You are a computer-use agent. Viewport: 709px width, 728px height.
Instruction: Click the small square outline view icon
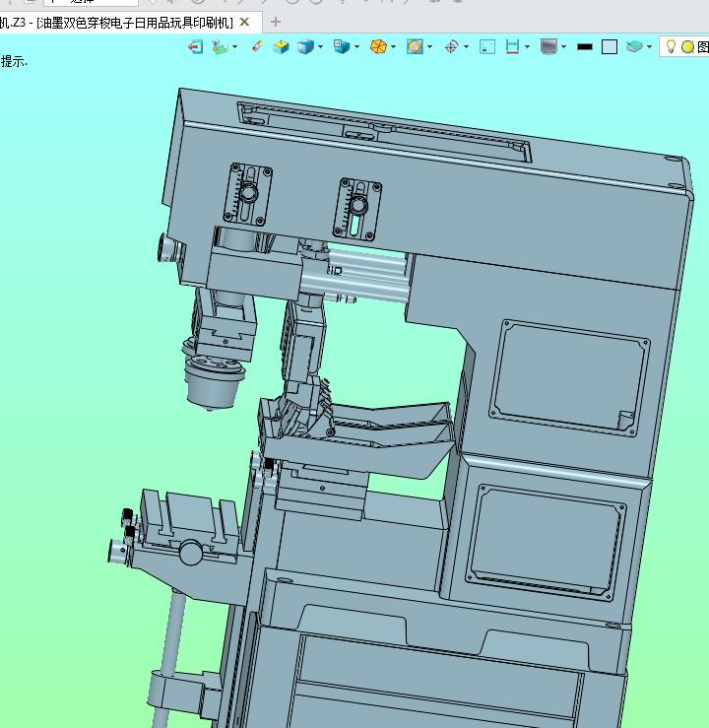click(487, 47)
